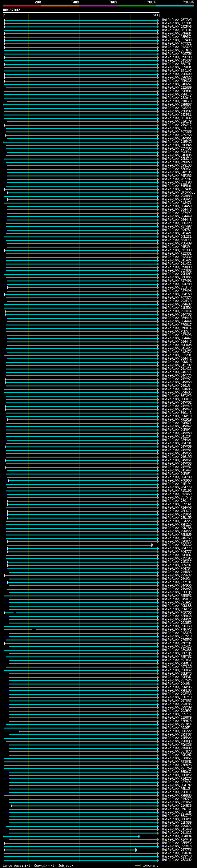
Task: Select the label UniRef100_Q40247
Action: (176, 125)
